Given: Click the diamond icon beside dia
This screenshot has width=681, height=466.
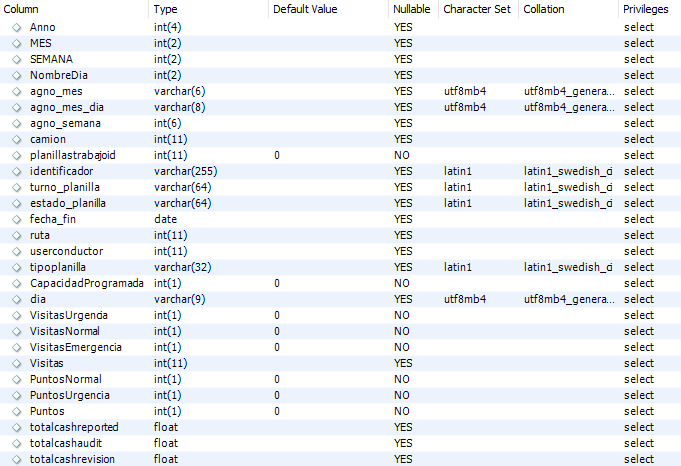Looking at the screenshot, I should [x=17, y=300].
